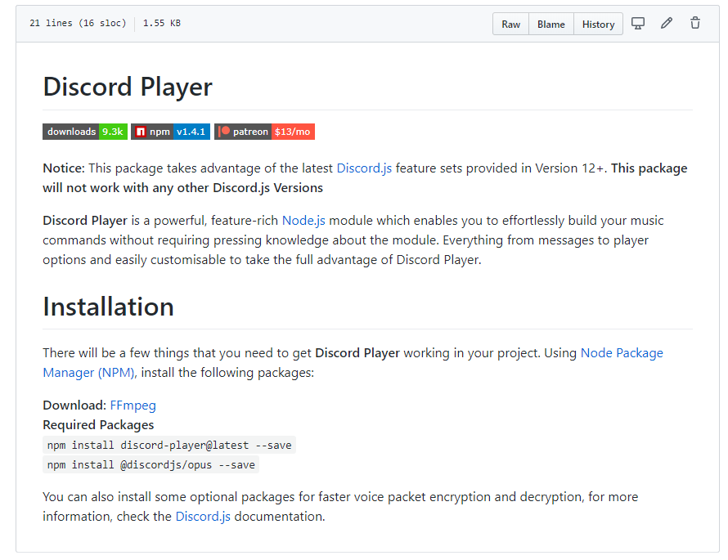Click the 'Download:' label

tap(74, 405)
